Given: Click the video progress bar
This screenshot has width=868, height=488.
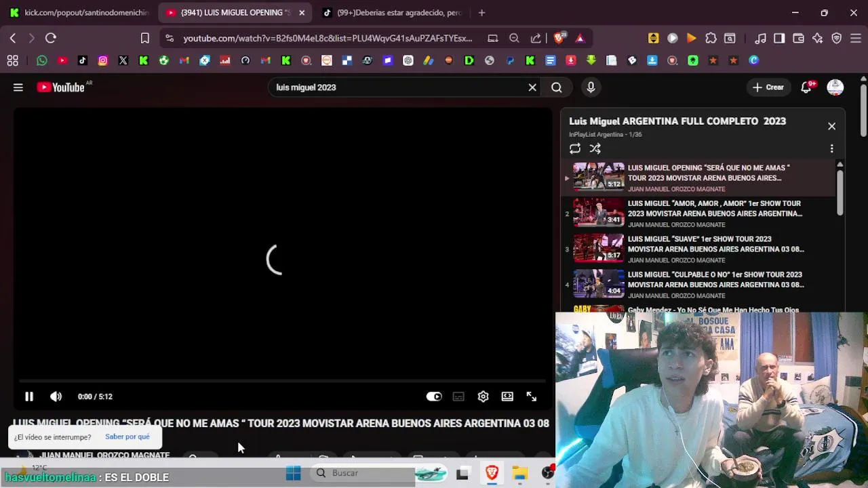Looking at the screenshot, I should 282,382.
